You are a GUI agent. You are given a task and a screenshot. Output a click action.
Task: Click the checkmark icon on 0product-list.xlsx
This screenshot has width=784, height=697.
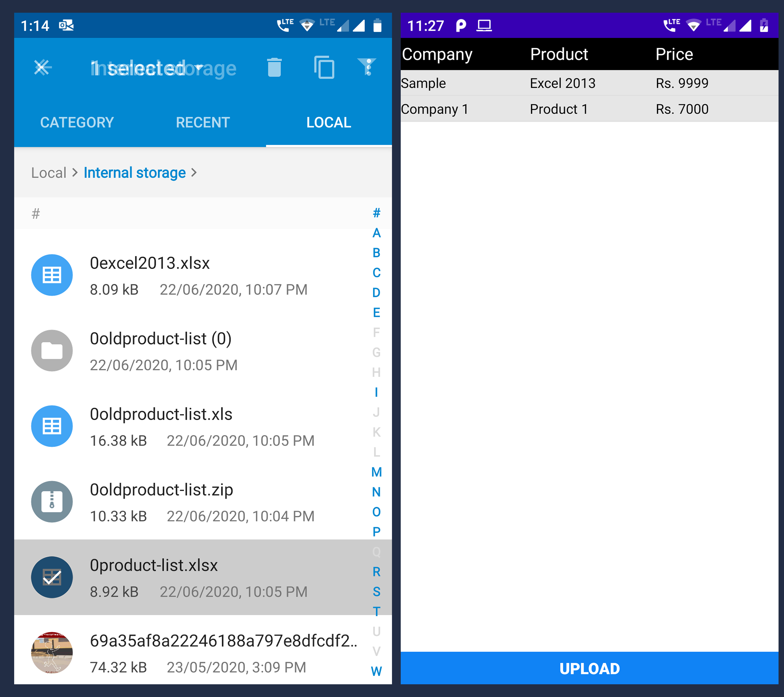pos(53,573)
